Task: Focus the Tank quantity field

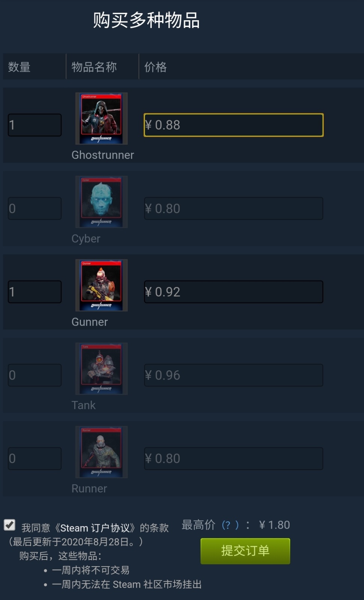Action: coord(35,375)
